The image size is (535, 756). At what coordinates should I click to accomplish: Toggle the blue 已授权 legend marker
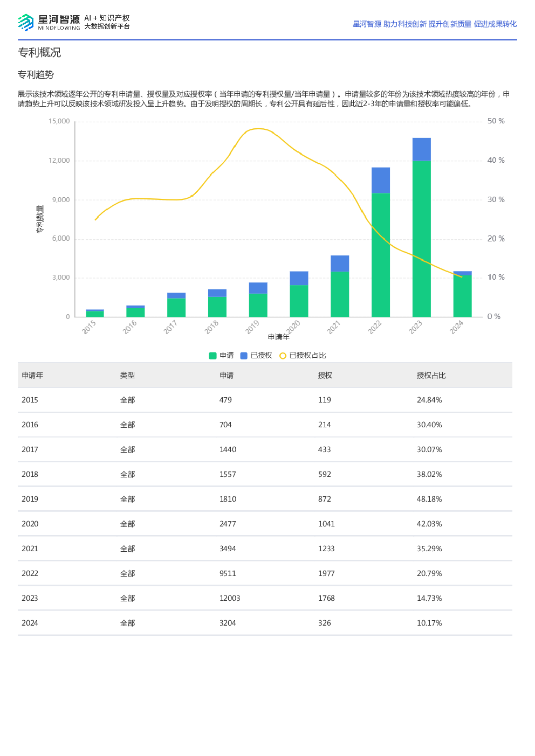(244, 356)
